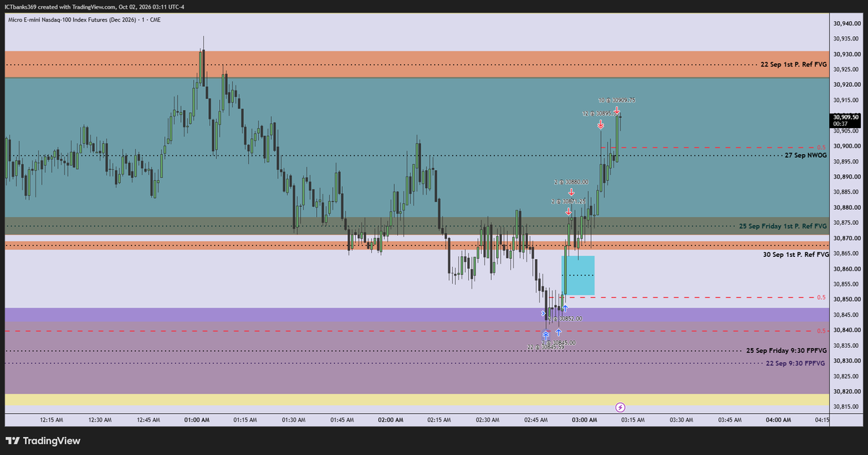868x455 pixels.
Task: Click the '25 Sep Friday 1st P. Ref FVG' label
Action: pyautogui.click(x=783, y=226)
